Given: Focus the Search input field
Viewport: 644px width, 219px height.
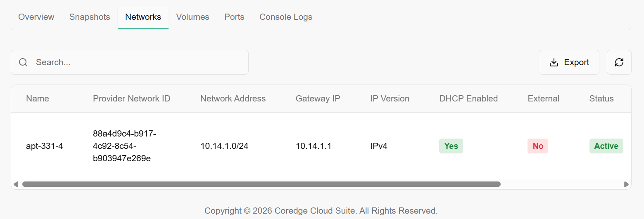Looking at the screenshot, I should coord(136,62).
